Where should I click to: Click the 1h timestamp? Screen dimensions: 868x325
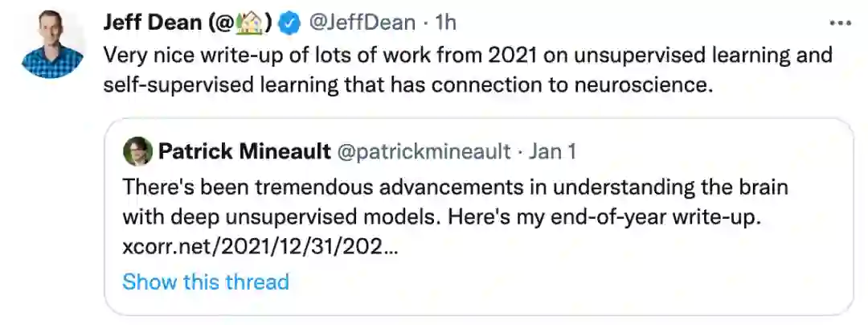(x=445, y=23)
